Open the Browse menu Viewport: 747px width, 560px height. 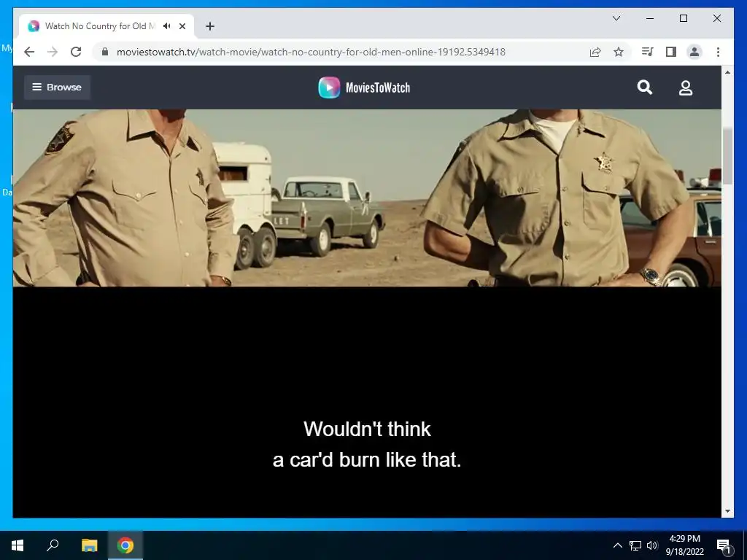point(57,87)
